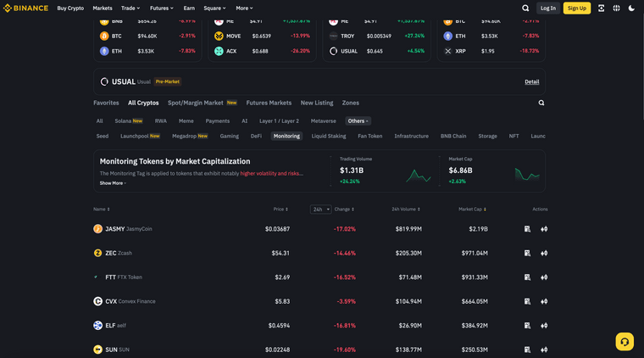Open FTT detail page icon

coord(527,277)
